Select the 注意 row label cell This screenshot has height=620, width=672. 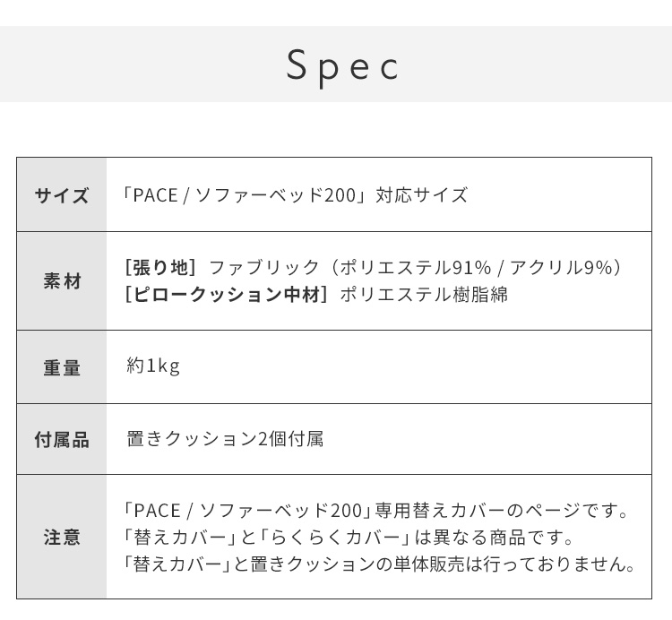62,537
